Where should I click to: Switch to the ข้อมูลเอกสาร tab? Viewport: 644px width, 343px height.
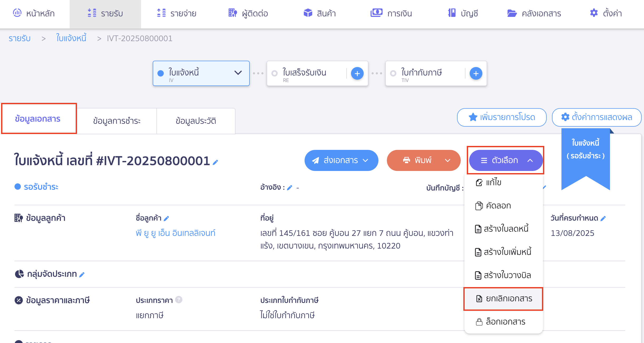[39, 119]
